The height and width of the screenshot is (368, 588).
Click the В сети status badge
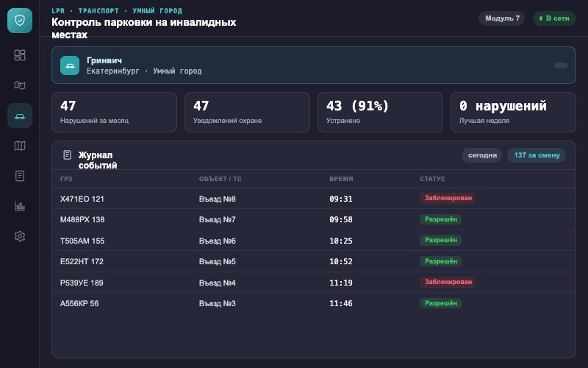(554, 18)
